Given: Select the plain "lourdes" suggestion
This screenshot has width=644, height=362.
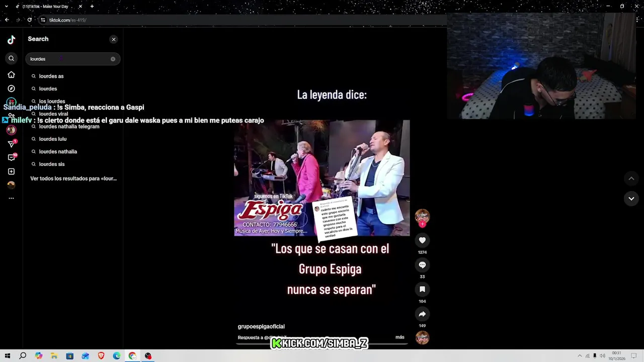Looking at the screenshot, I should [48, 88].
